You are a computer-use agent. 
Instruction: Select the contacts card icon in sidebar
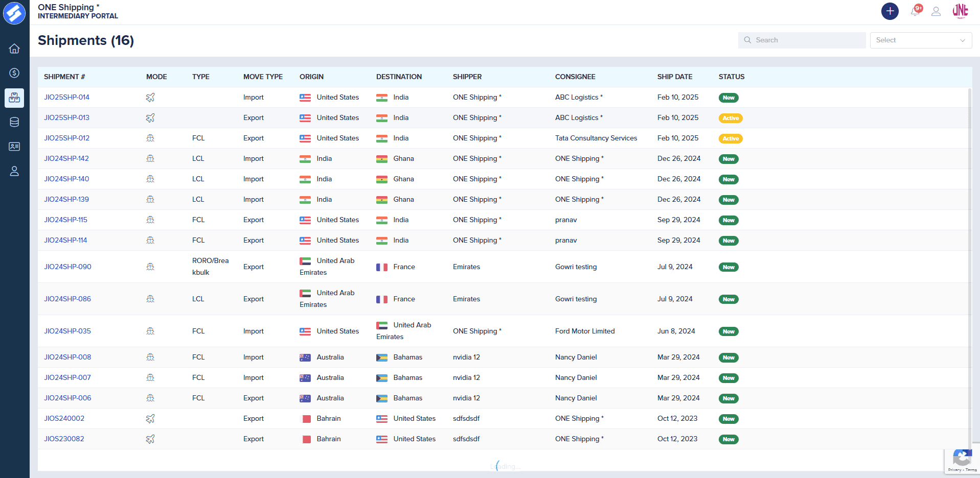(14, 147)
